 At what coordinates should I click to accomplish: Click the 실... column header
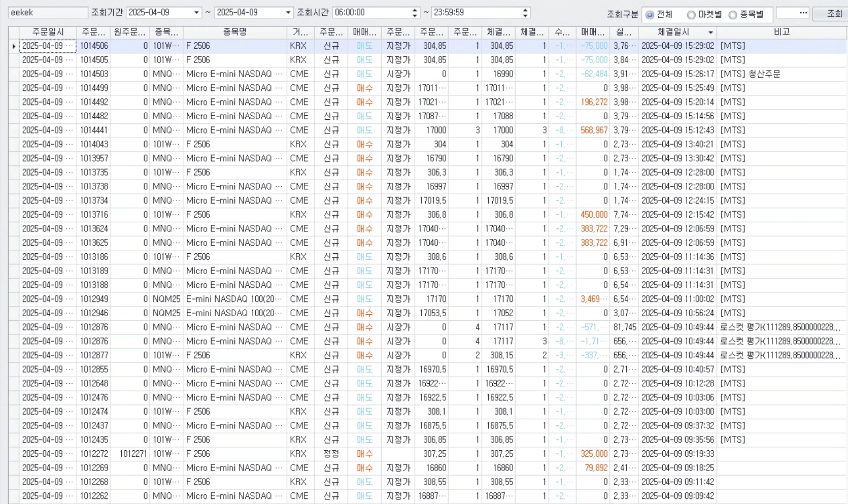click(624, 32)
